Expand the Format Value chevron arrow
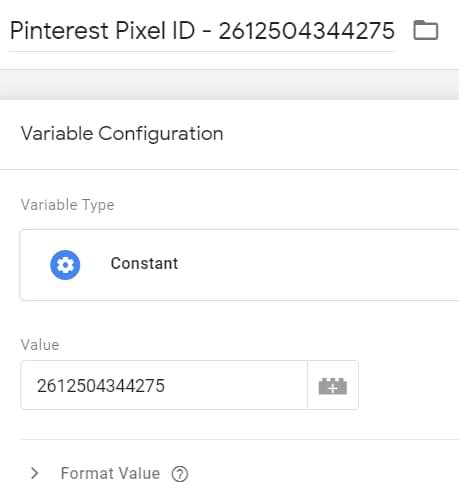This screenshot has height=499, width=459. pos(34,473)
